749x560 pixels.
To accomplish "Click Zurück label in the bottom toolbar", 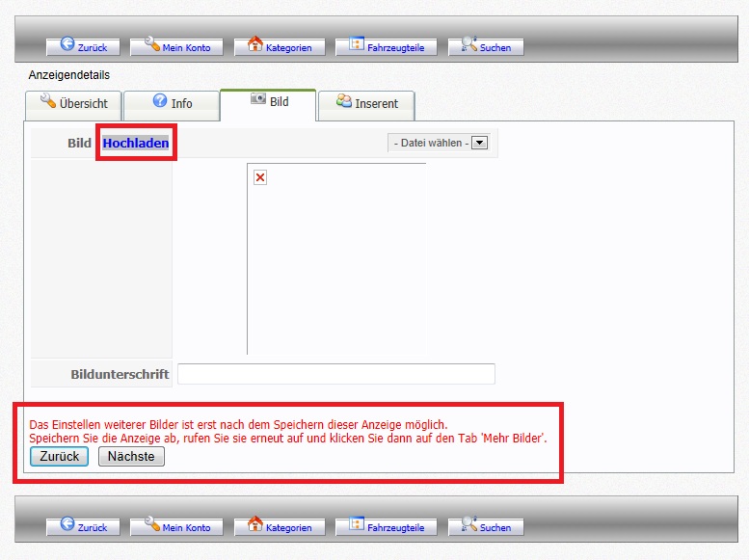I will pyautogui.click(x=93, y=527).
